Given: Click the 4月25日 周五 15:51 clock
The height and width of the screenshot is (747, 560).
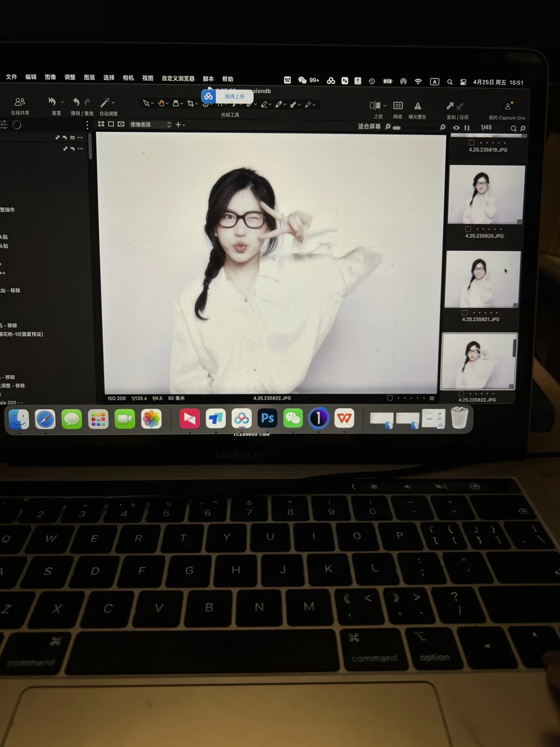Looking at the screenshot, I should 498,82.
